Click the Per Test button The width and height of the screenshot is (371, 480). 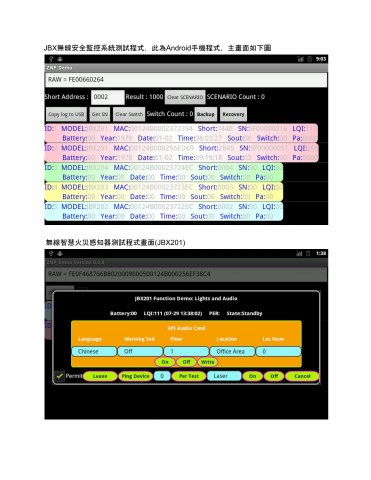pyautogui.click(x=189, y=376)
